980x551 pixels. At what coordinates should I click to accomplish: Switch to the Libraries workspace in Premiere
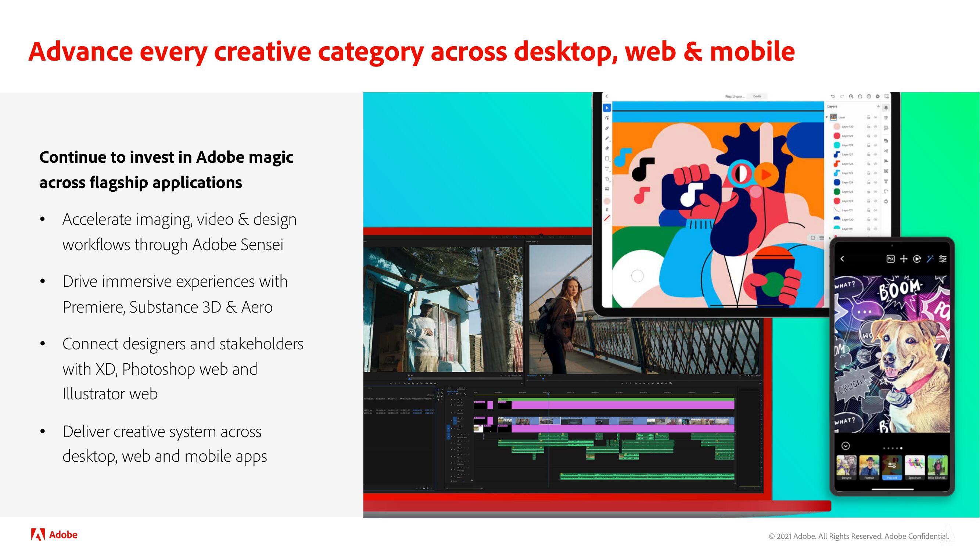pyautogui.click(x=561, y=237)
